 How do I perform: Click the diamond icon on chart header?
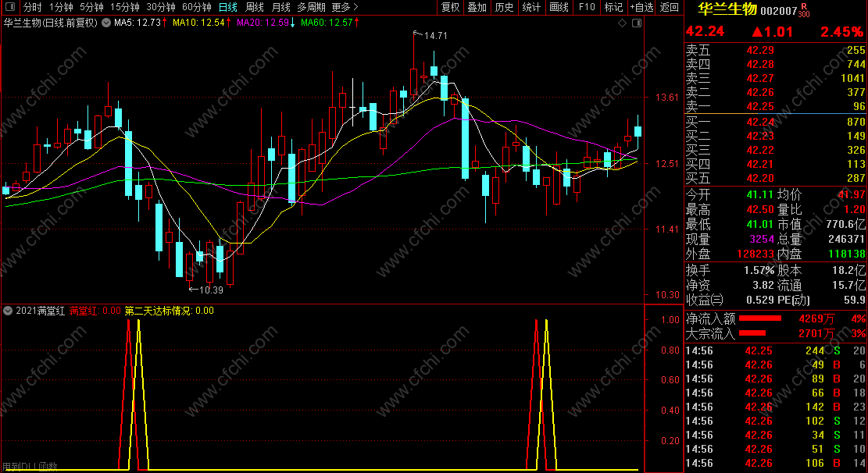tap(622, 23)
